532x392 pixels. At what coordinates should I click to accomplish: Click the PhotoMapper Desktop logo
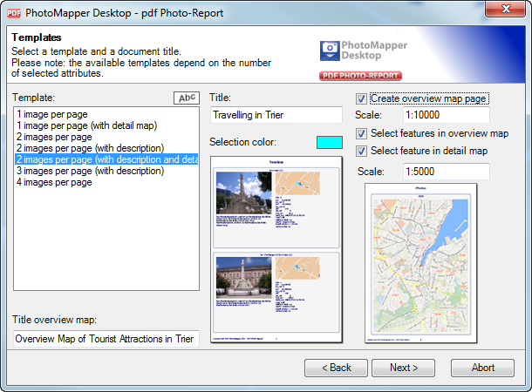365,55
